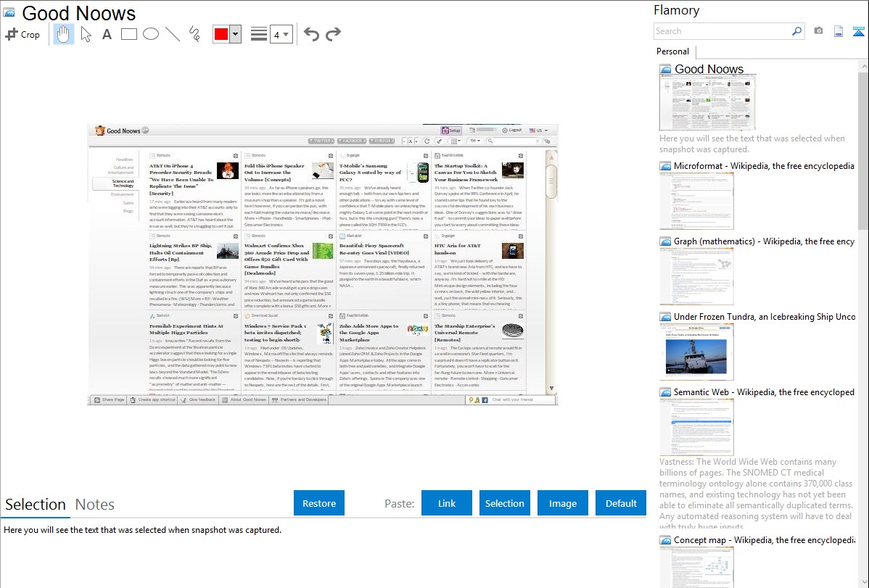Viewport: 869px width, 588px height.
Task: Click the icon beside Graph (mathematics) entry
Action: 666,241
